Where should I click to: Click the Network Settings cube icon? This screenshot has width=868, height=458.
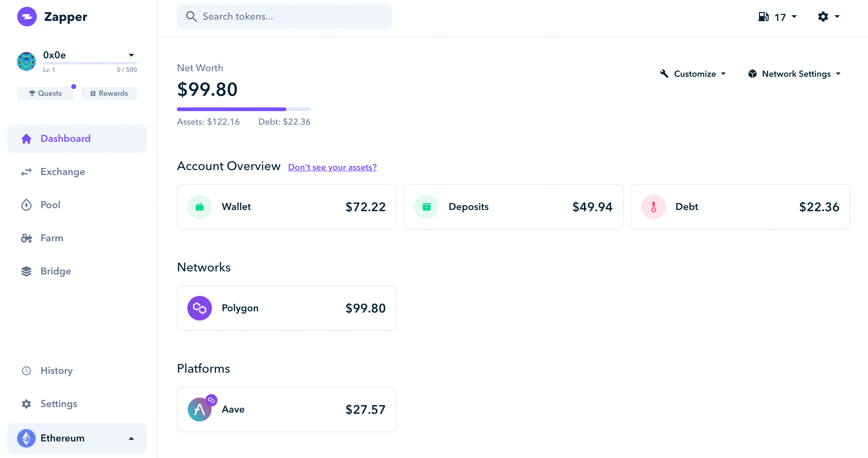tap(752, 74)
